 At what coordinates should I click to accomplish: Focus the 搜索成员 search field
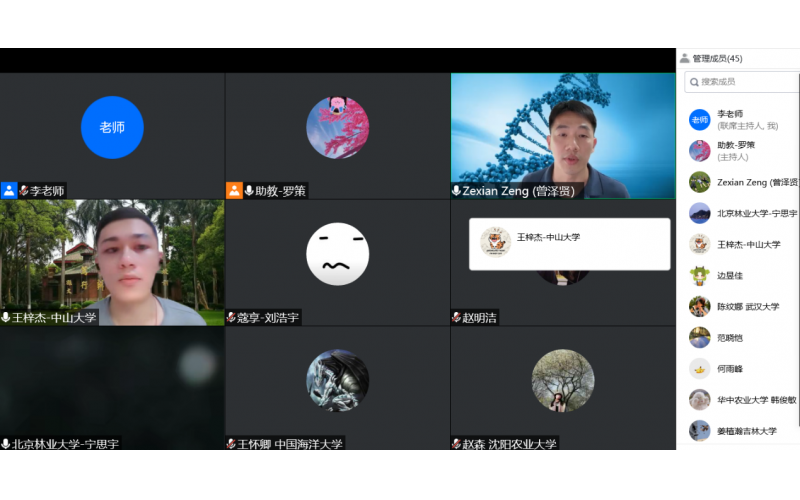[742, 82]
